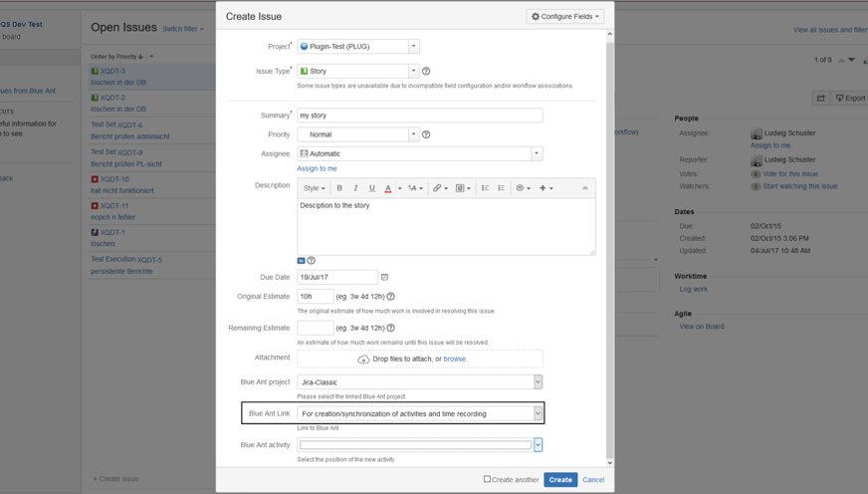868x494 pixels.
Task: Apply underline formatting in Description editor
Action: (x=372, y=188)
